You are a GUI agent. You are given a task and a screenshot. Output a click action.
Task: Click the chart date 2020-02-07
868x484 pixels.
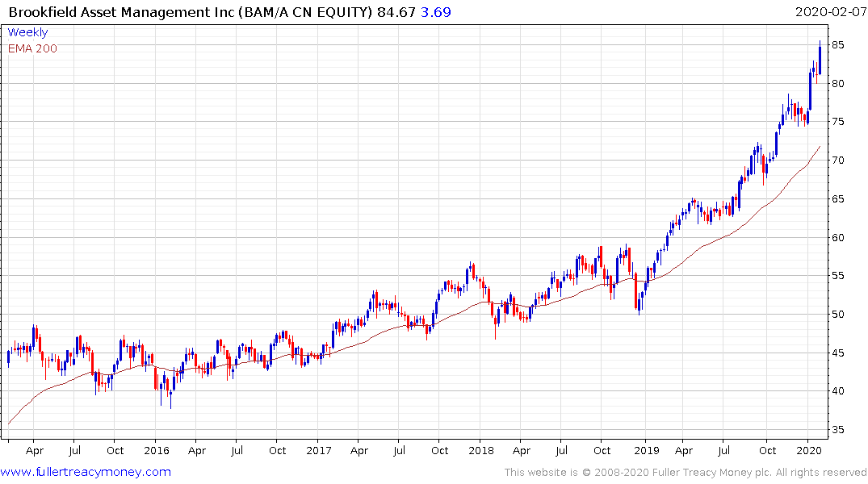pyautogui.click(x=831, y=11)
